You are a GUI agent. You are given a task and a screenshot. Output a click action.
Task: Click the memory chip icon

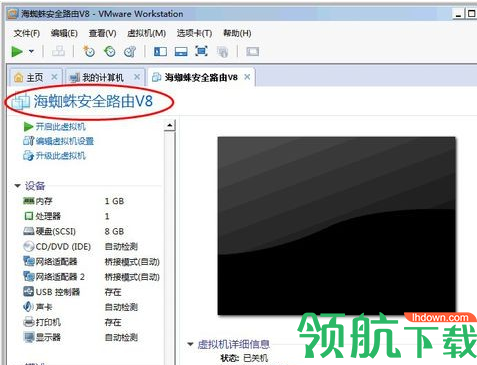pos(28,201)
